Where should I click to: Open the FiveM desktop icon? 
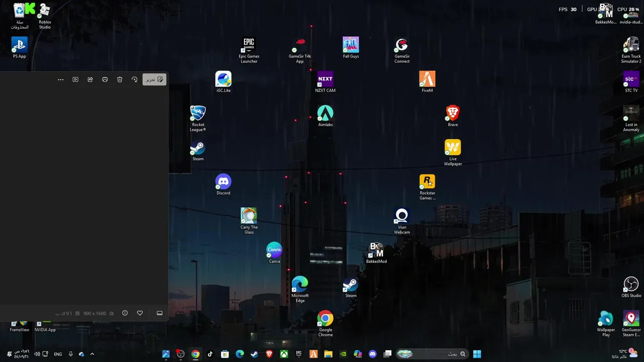[427, 82]
